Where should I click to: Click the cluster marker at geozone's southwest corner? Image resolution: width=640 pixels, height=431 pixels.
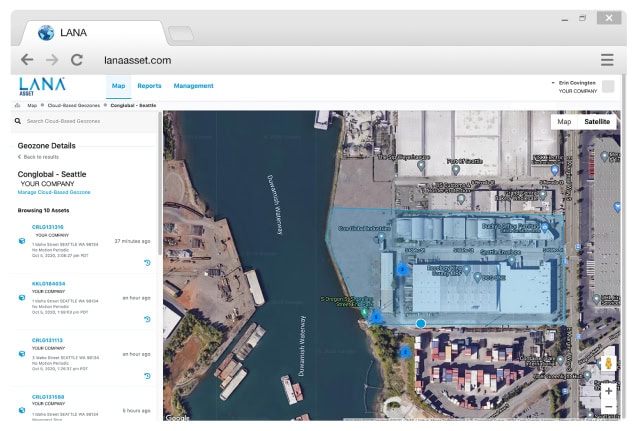pos(376,317)
